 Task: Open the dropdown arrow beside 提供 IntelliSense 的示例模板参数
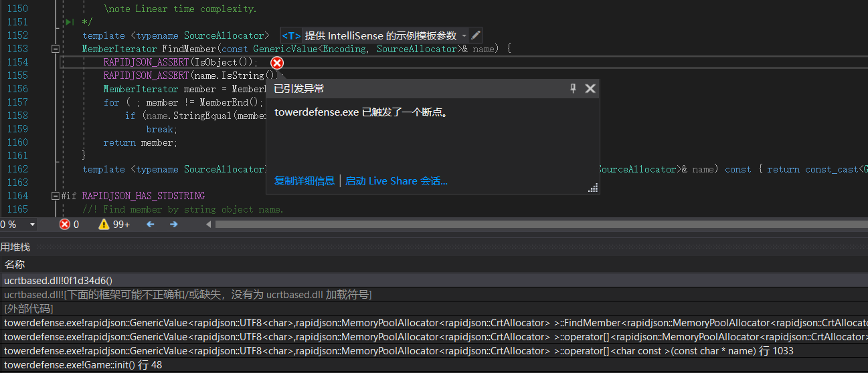(464, 36)
